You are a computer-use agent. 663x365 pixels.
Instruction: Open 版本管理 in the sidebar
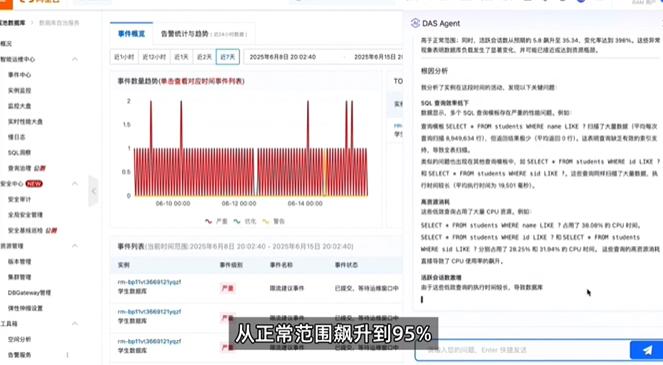coord(19,261)
